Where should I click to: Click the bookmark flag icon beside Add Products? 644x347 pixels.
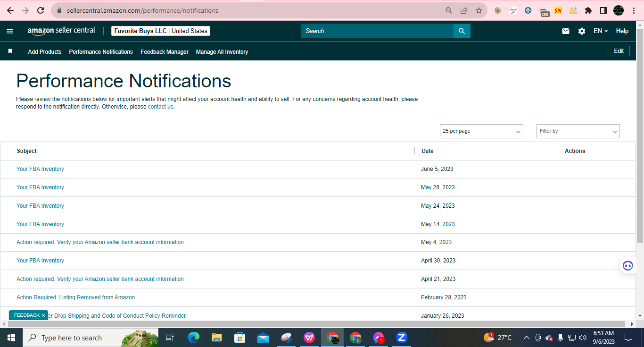coord(10,51)
